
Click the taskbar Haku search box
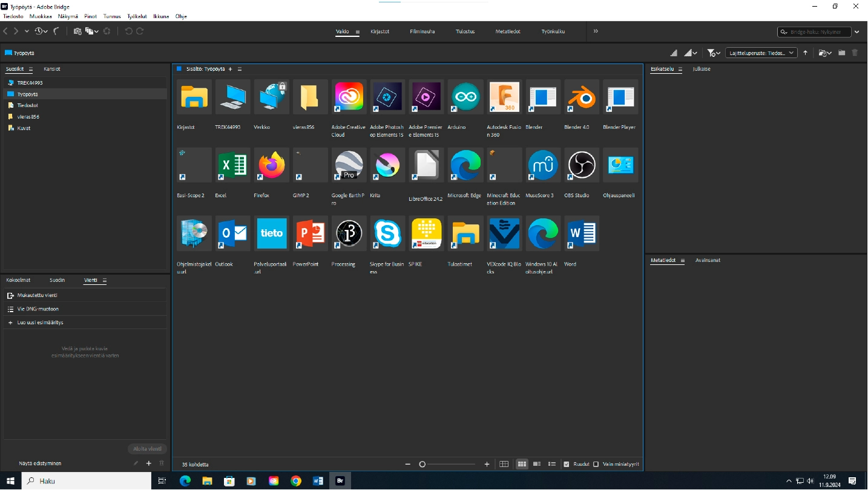pos(87,481)
